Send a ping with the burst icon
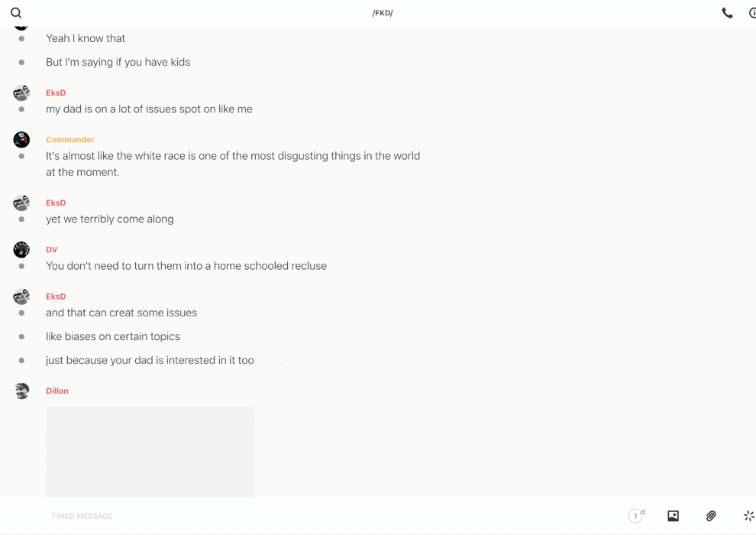Screen dimensions: 756x535 748,516
